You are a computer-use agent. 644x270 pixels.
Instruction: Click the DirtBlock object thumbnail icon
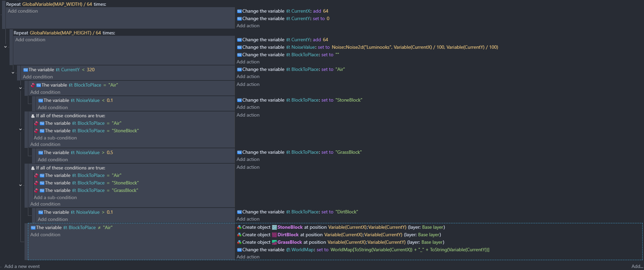[x=274, y=235]
